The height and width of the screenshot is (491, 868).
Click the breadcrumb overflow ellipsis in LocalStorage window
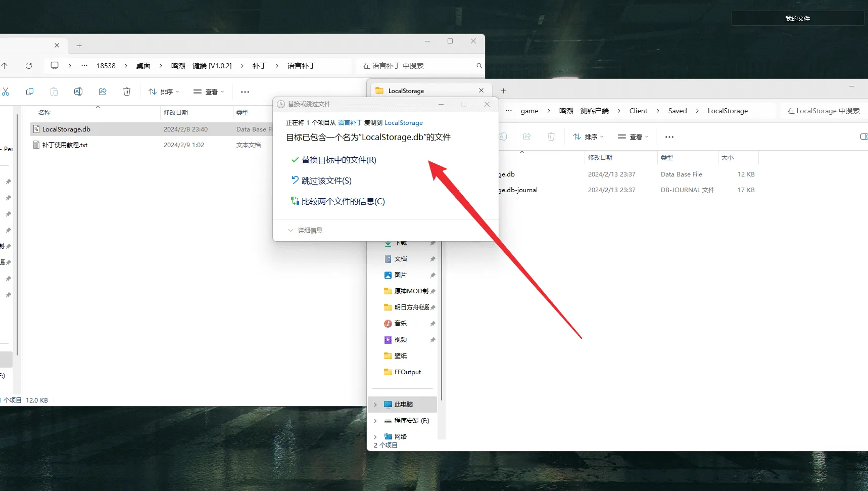509,111
